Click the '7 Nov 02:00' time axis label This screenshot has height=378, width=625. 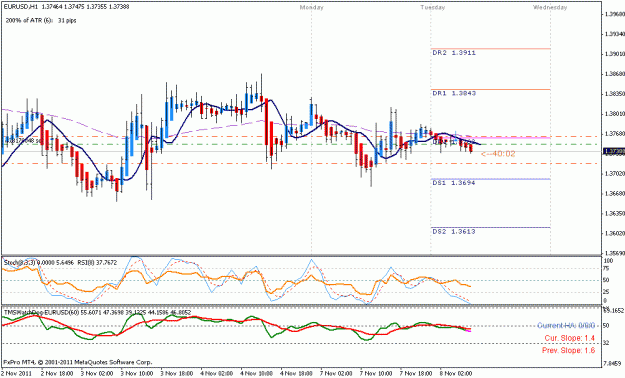coord(336,374)
